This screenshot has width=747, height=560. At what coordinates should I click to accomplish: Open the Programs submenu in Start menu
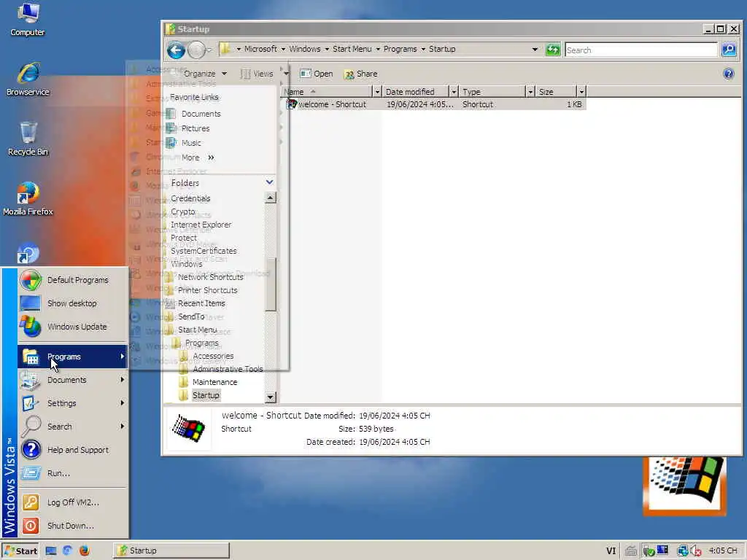73,357
